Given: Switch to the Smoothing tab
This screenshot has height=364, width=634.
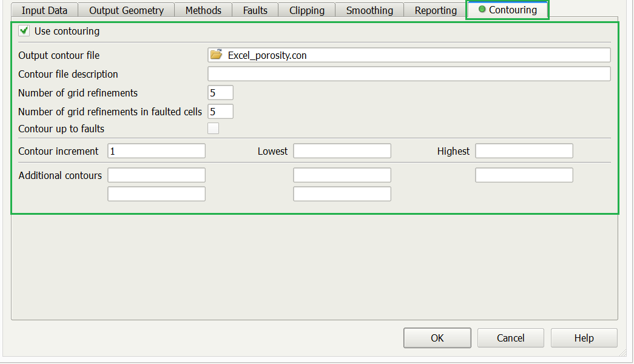Looking at the screenshot, I should coord(369,10).
